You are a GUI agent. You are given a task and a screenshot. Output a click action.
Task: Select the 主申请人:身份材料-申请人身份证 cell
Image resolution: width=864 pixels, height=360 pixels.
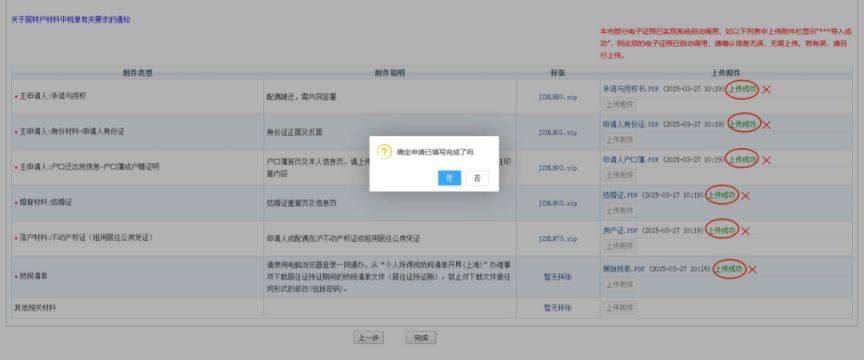point(137,132)
